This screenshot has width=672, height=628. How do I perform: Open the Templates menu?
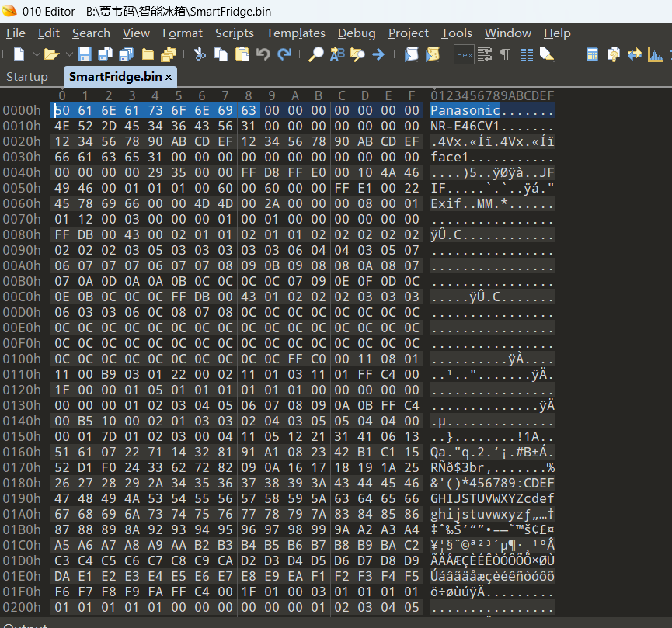pos(296,33)
